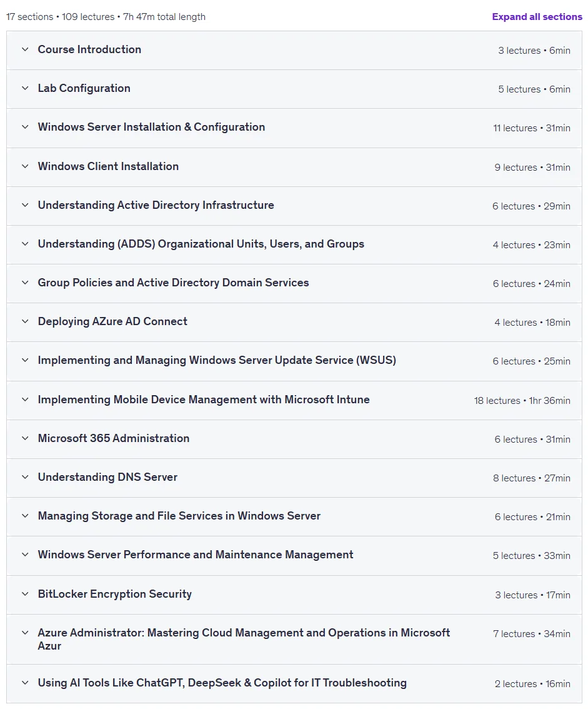The width and height of the screenshot is (588, 709).
Task: Expand Managing Storage and File Services chevron
Action: pyautogui.click(x=26, y=516)
